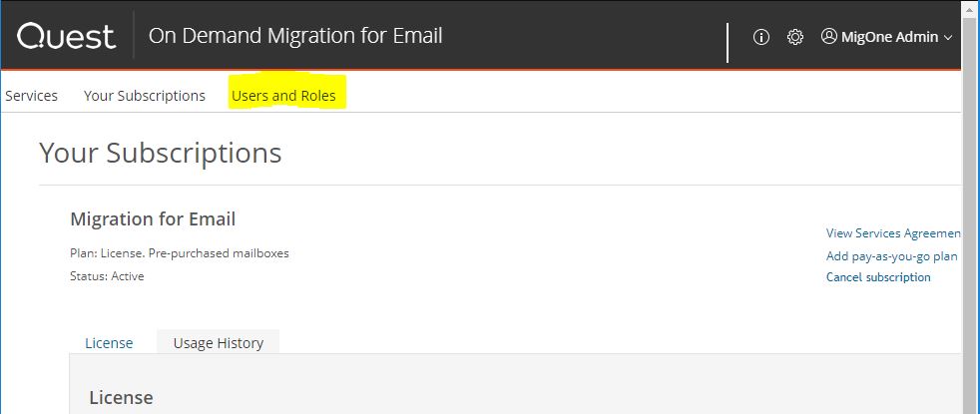The height and width of the screenshot is (414, 980).
Task: Click the vertical page scrollbar
Action: [x=970, y=200]
